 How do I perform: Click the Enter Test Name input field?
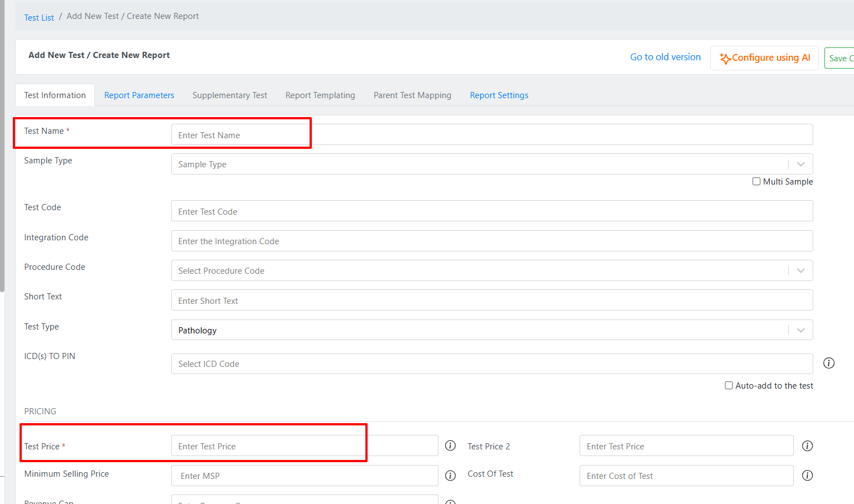491,135
